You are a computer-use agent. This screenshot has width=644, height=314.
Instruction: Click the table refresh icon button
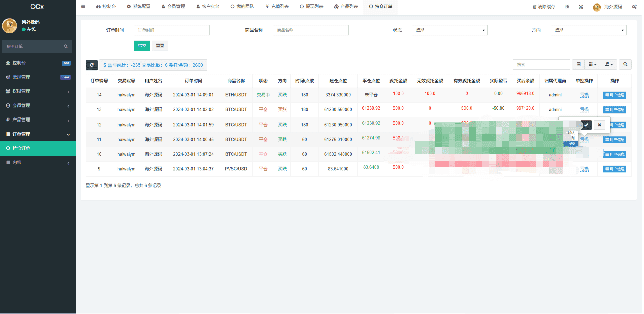92,65
